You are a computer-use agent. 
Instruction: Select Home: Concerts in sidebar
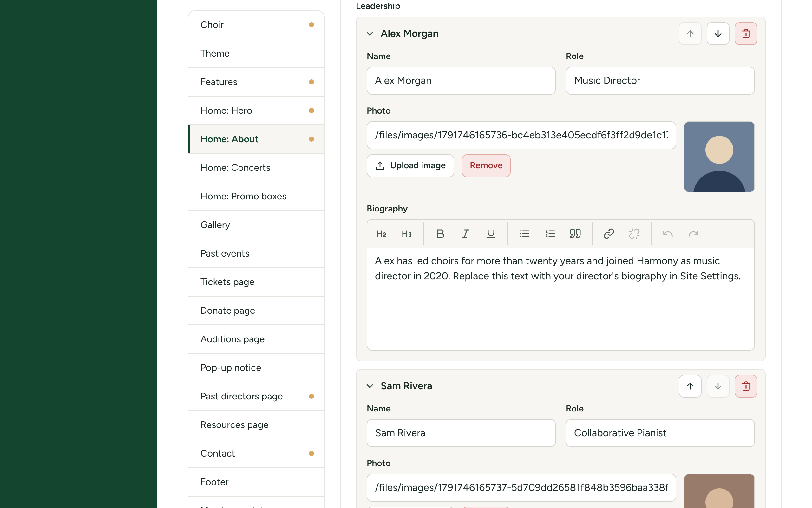pyautogui.click(x=256, y=168)
